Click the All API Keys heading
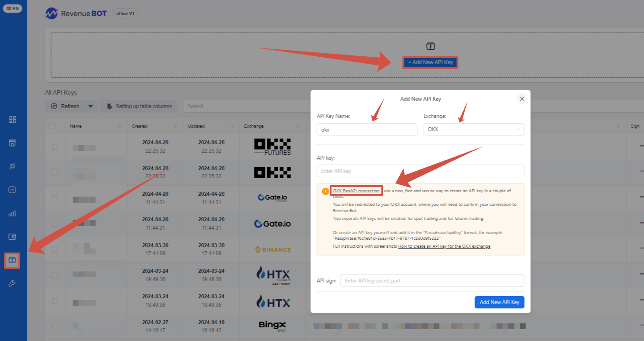644x341 pixels. point(61,92)
